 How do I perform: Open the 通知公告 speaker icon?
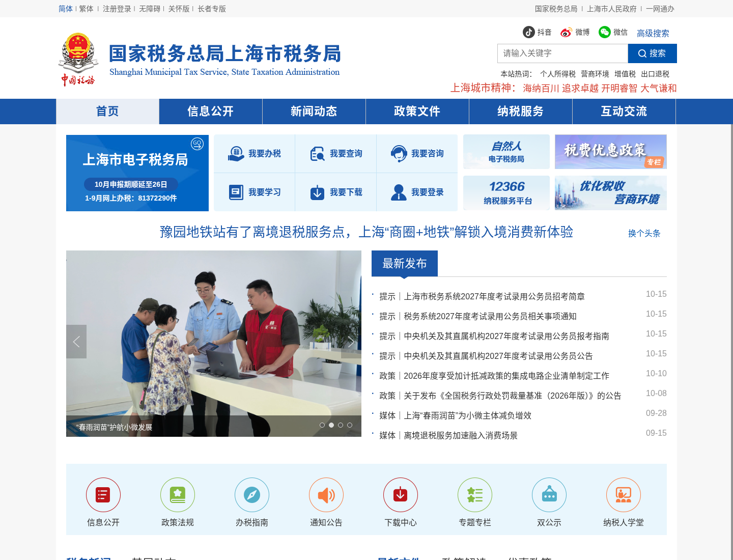click(x=326, y=495)
